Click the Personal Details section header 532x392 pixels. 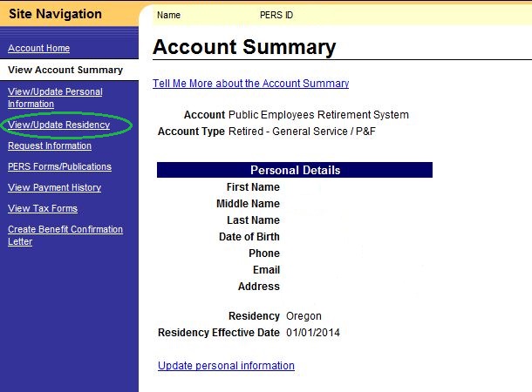coord(295,170)
